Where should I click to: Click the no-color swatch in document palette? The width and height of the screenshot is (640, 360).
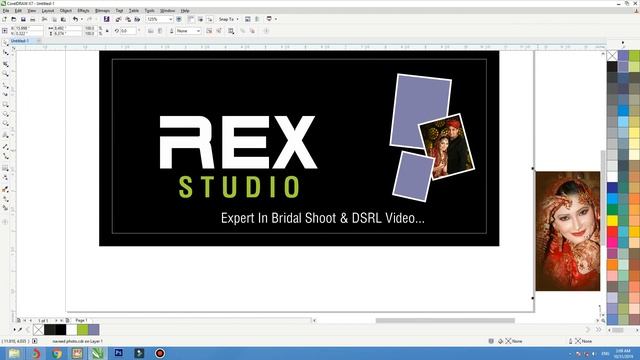38,329
